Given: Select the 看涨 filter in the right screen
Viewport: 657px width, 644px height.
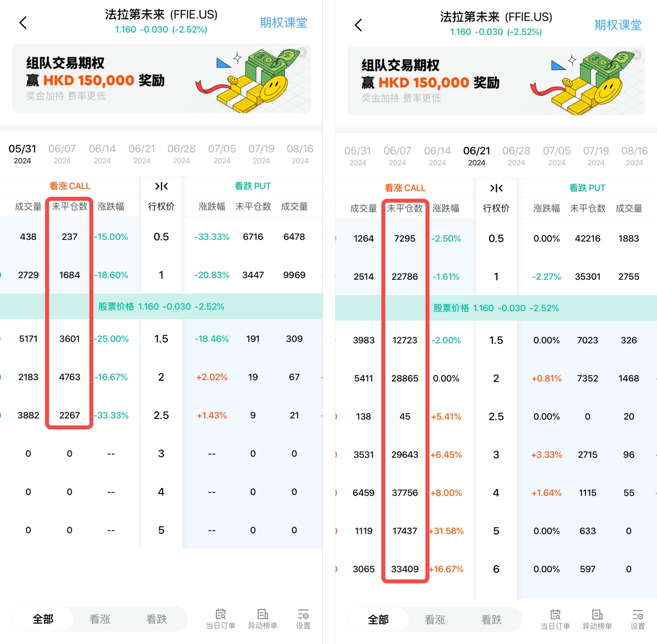Looking at the screenshot, I should [435, 619].
